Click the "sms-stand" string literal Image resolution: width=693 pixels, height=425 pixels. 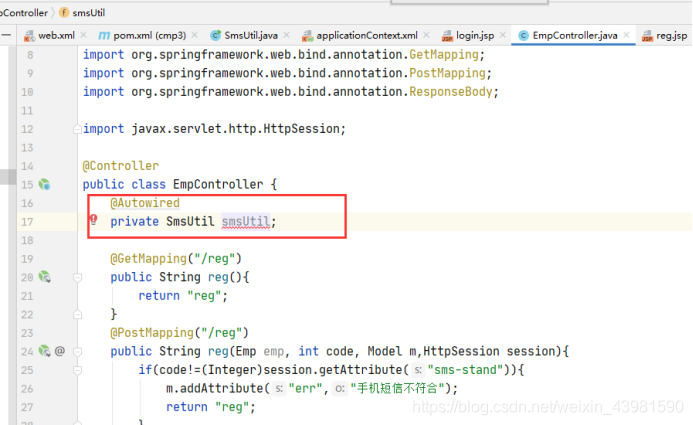click(x=466, y=370)
